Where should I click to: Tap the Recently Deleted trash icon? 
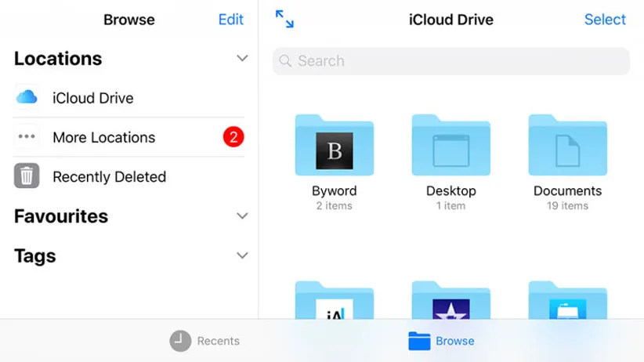coord(27,176)
